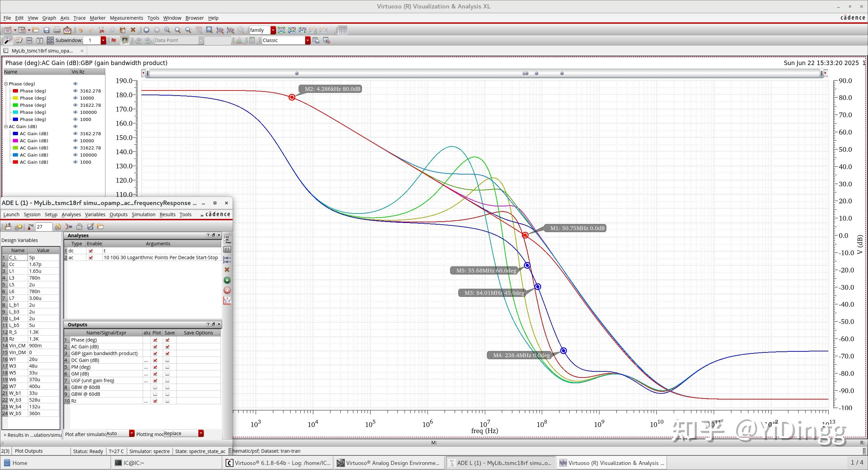Open the family trace mode dropdown
This screenshot has width=868, height=470.
(x=273, y=30)
